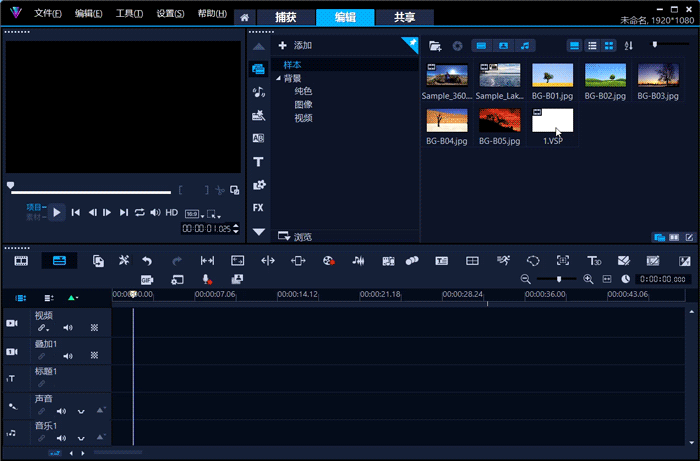Image resolution: width=700 pixels, height=461 pixels.
Task: Click the 浏览 button
Action: coord(296,237)
